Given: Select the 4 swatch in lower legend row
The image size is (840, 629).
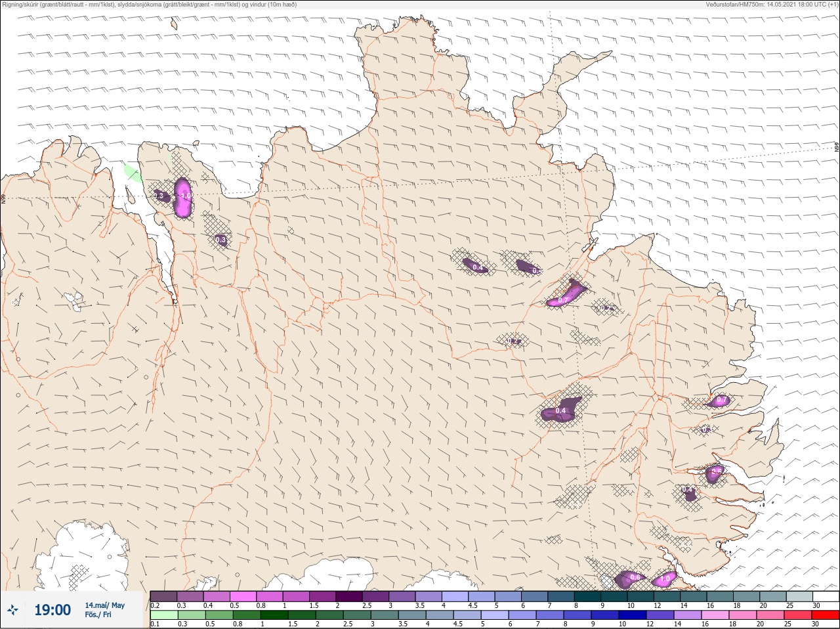Looking at the screenshot, I should point(439,615).
